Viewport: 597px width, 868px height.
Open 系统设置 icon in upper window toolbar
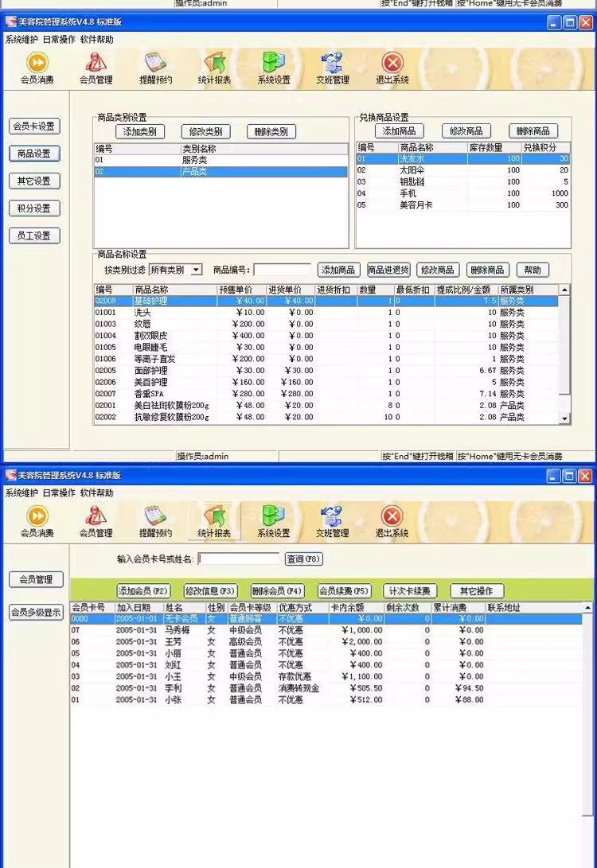click(274, 68)
